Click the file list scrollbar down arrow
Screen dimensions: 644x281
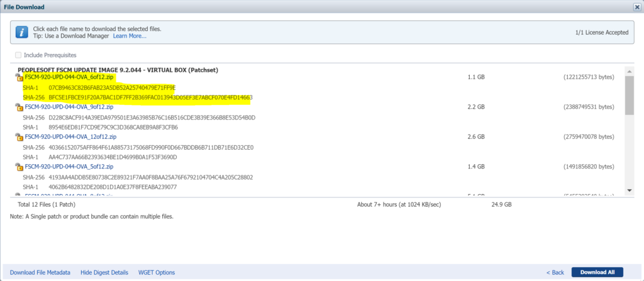629,190
